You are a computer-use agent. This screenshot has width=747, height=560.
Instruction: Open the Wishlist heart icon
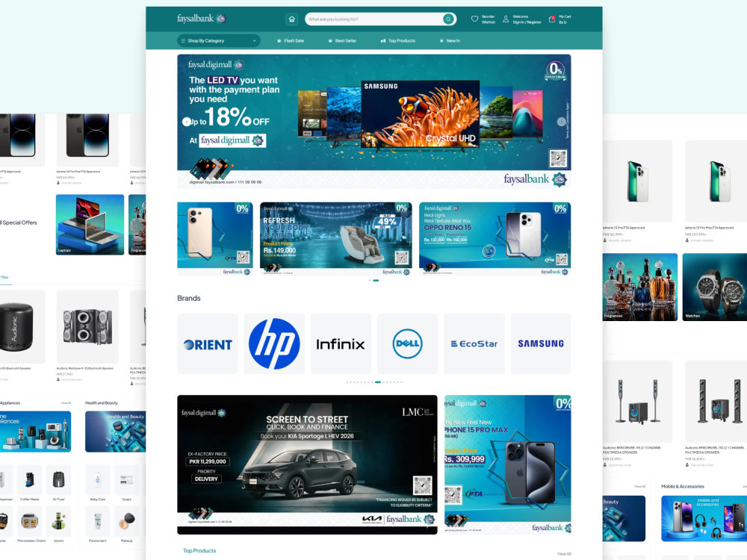click(474, 19)
